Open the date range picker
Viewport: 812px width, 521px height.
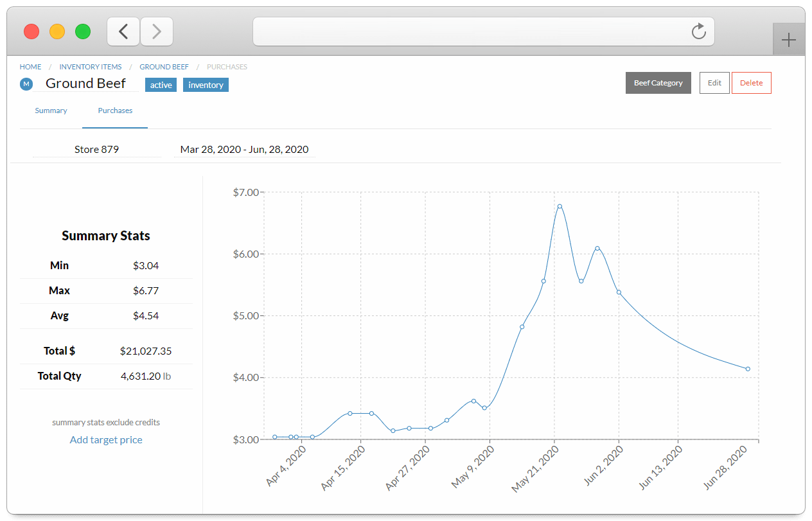(244, 148)
